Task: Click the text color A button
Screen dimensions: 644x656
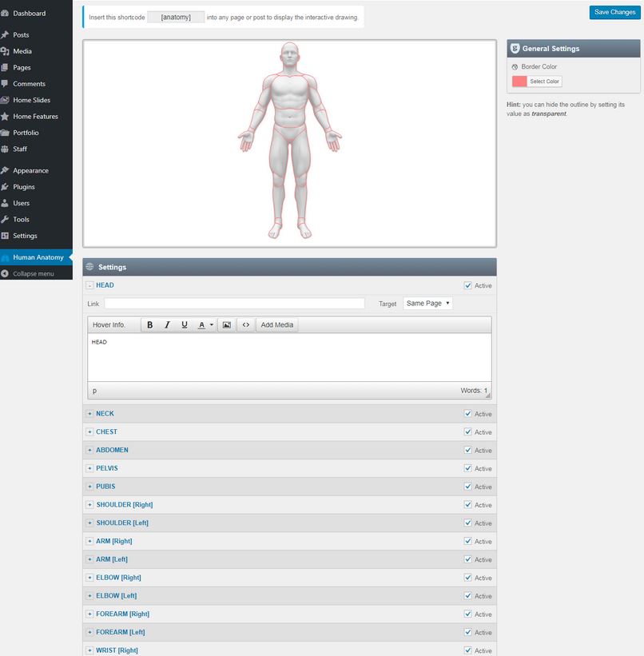Action: [201, 324]
